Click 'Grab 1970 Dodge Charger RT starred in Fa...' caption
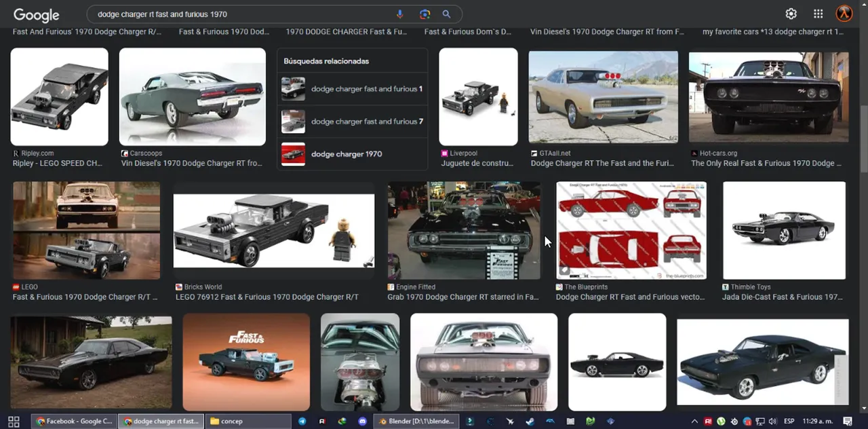This screenshot has width=868, height=429. pyautogui.click(x=464, y=297)
